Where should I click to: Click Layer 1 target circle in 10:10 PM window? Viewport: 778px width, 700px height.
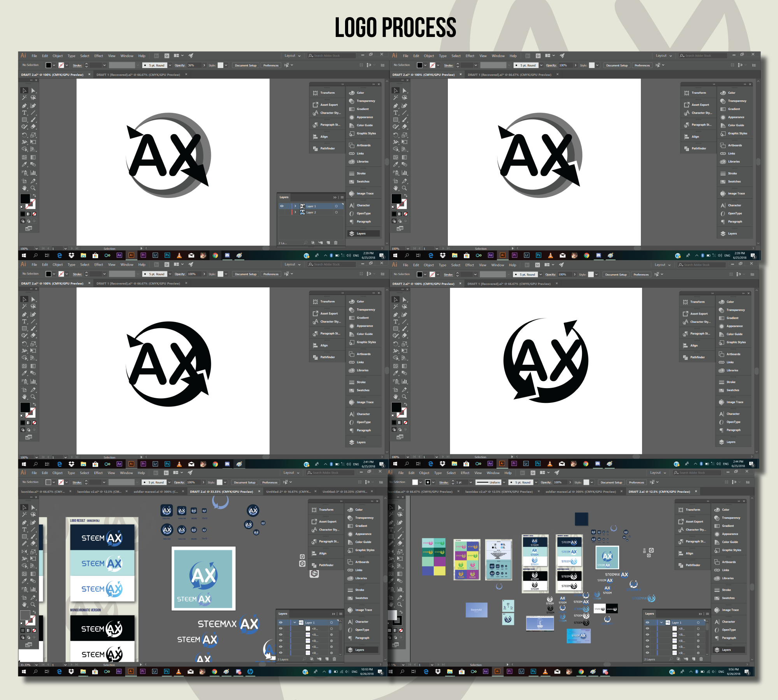point(331,623)
